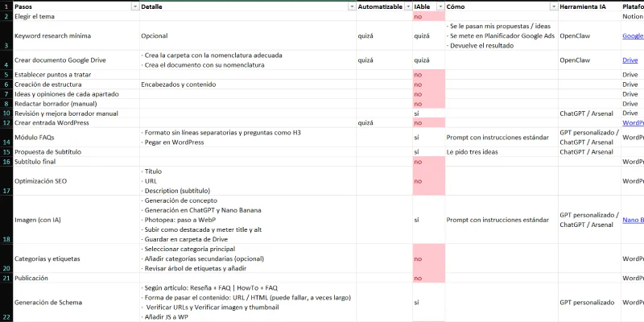Select the cell 'Optimización SEO'
Screen dimensions: 644x322
click(76, 181)
